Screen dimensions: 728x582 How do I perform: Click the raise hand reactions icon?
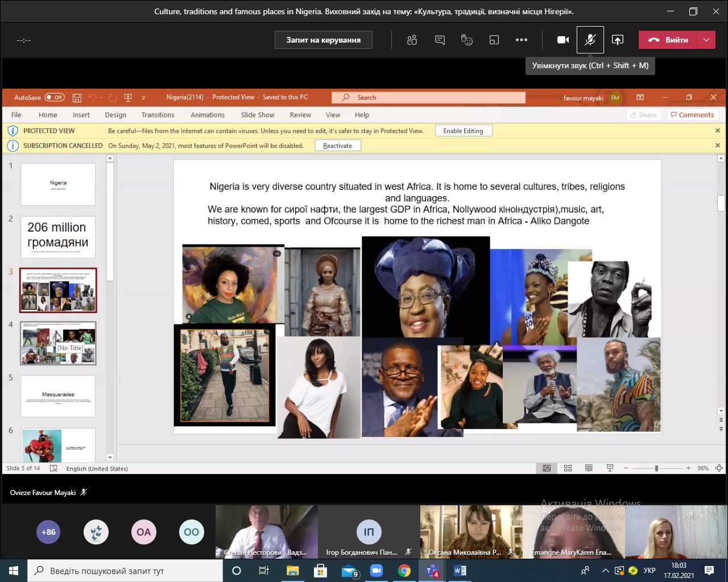click(x=467, y=40)
